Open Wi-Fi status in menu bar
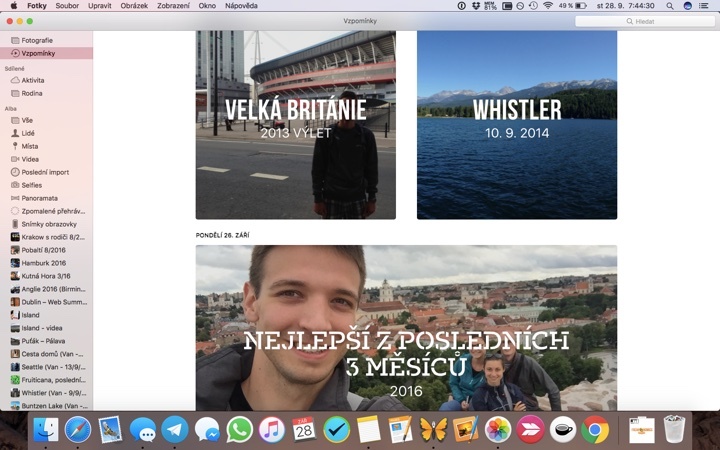The width and height of the screenshot is (720, 450). coord(547,6)
